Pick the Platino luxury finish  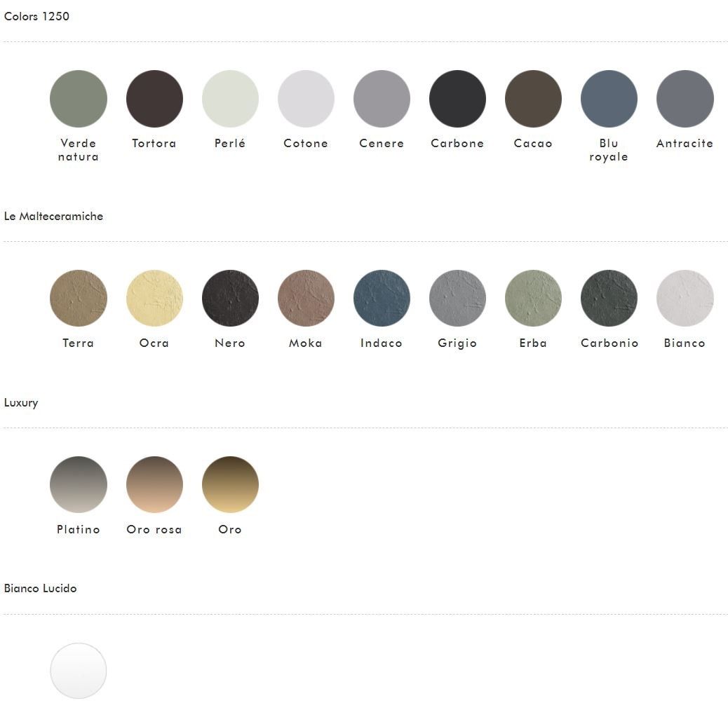pos(79,485)
